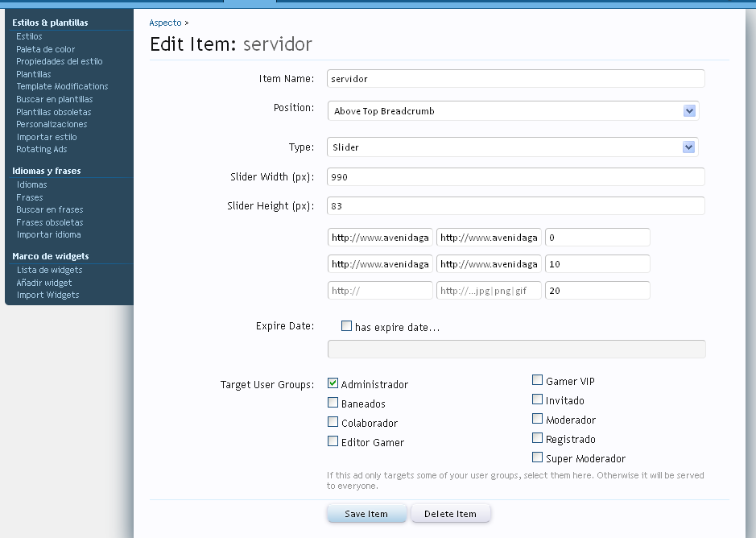Open Lista de widgets
This screenshot has height=538, width=756.
click(x=49, y=270)
